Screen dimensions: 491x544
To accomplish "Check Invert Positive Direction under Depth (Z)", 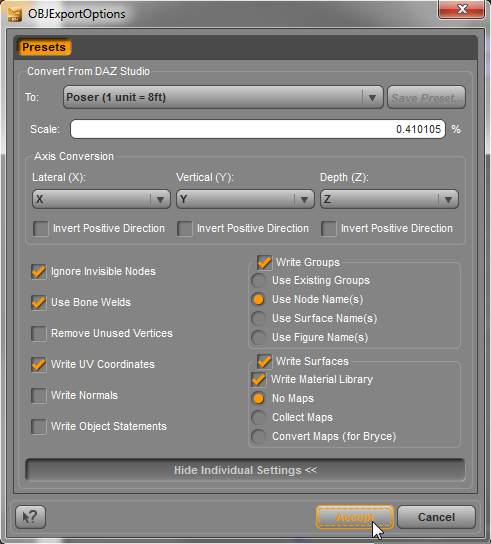I will (x=329, y=229).
